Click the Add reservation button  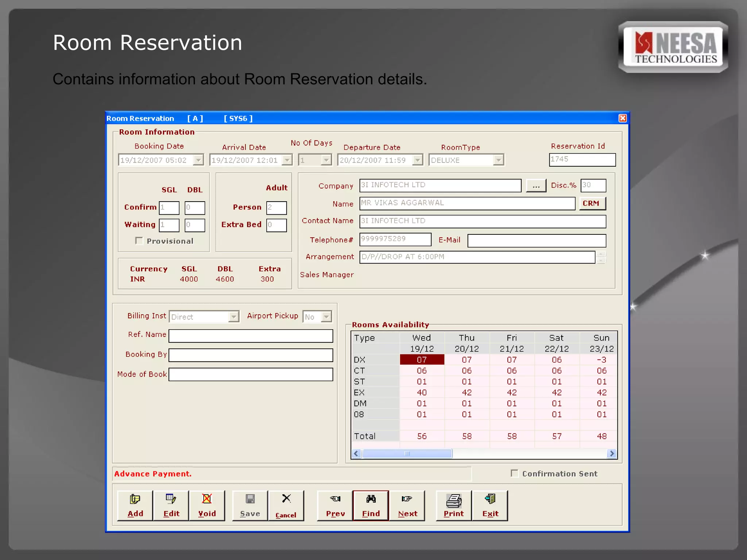click(135, 505)
